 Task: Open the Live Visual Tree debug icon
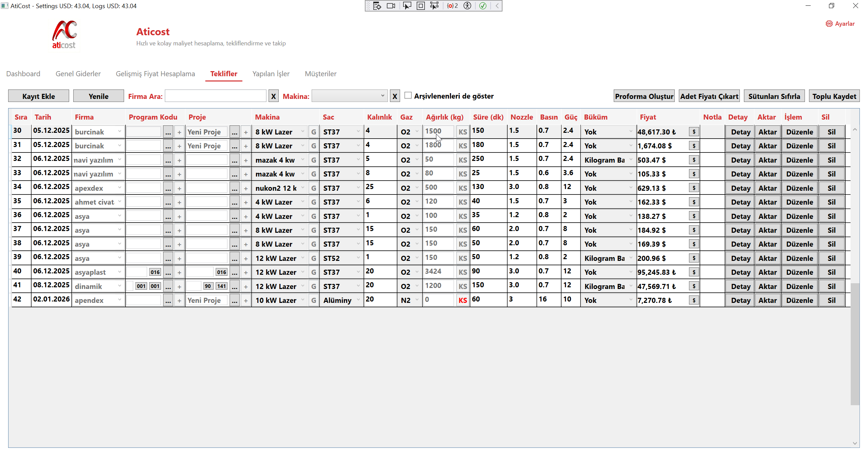(x=377, y=6)
